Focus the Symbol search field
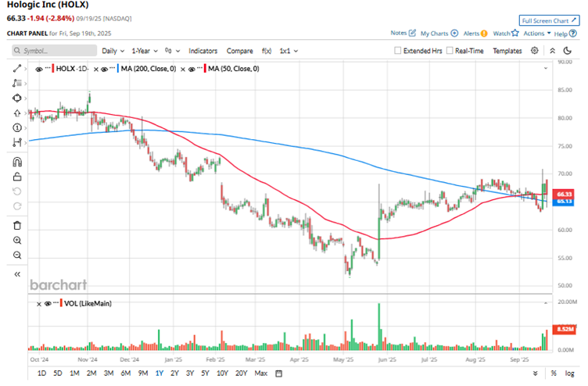Viewport: 588px width, 386px height. (55, 51)
